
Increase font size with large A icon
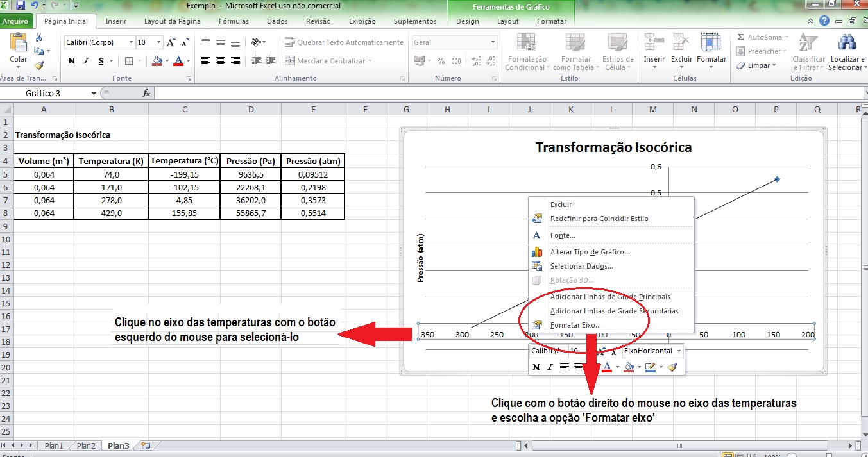[x=171, y=42]
